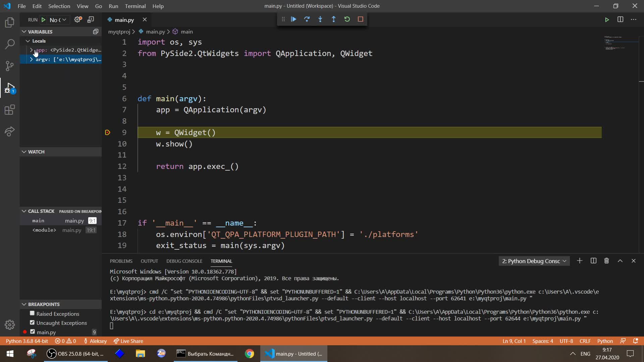This screenshot has width=644, height=362.
Task: Change indentation via Spaces: 4
Action: [542, 341]
